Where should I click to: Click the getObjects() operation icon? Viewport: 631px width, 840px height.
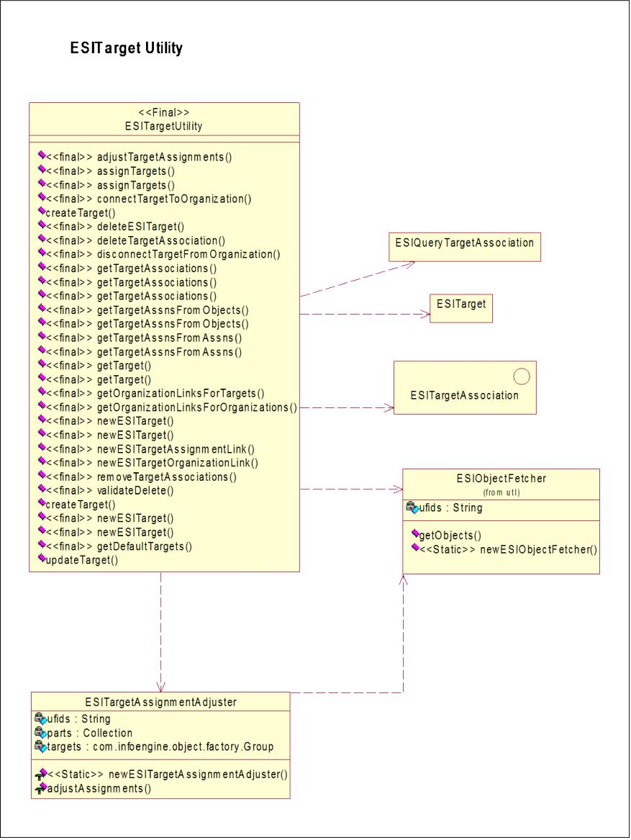pos(415,534)
